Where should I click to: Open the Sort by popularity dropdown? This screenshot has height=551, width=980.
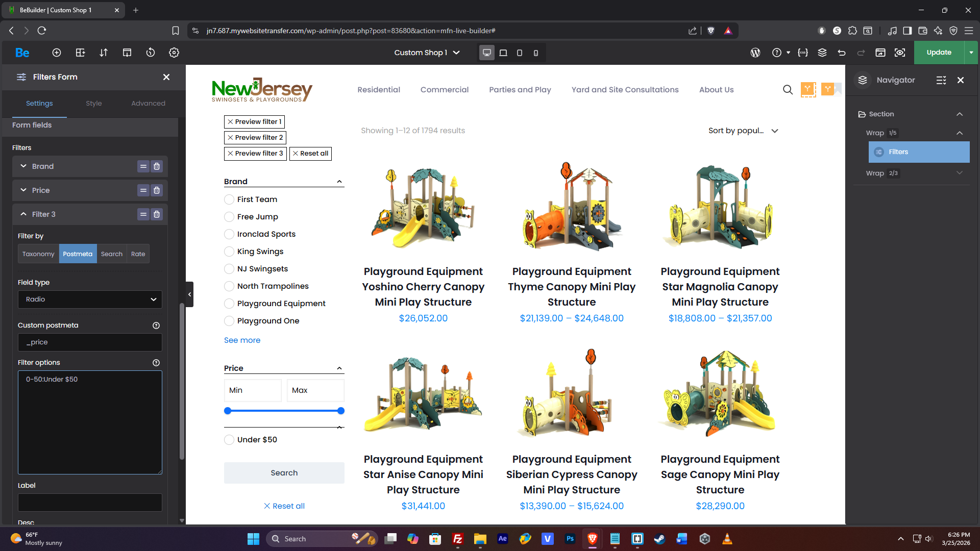[x=743, y=131]
